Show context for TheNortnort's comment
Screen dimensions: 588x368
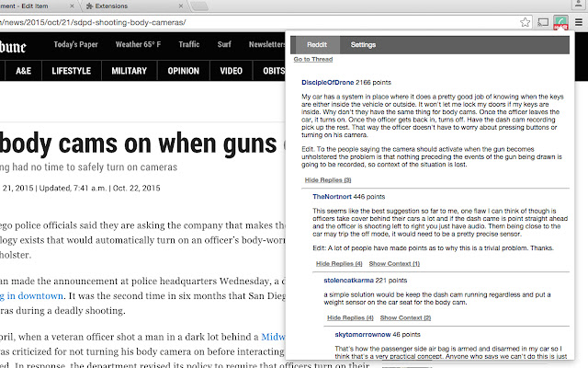pyautogui.click(x=393, y=263)
